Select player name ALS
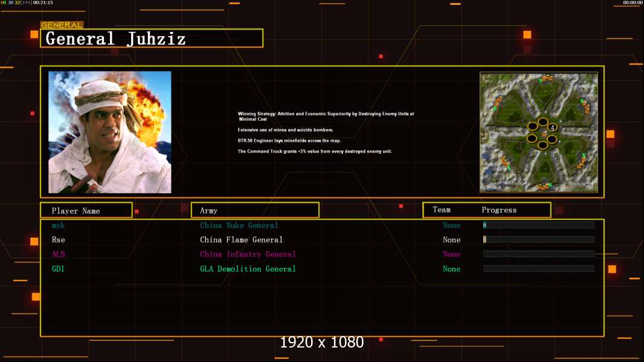 (59, 254)
